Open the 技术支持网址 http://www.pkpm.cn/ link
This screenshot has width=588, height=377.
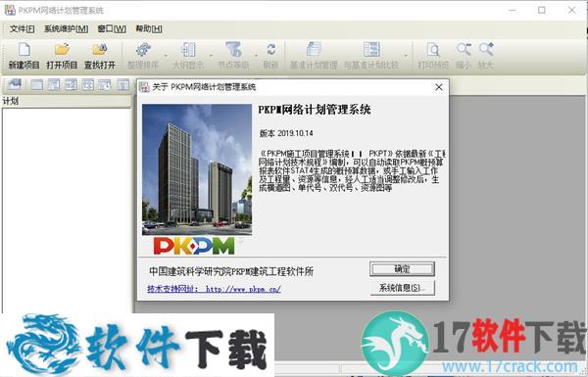click(x=214, y=289)
